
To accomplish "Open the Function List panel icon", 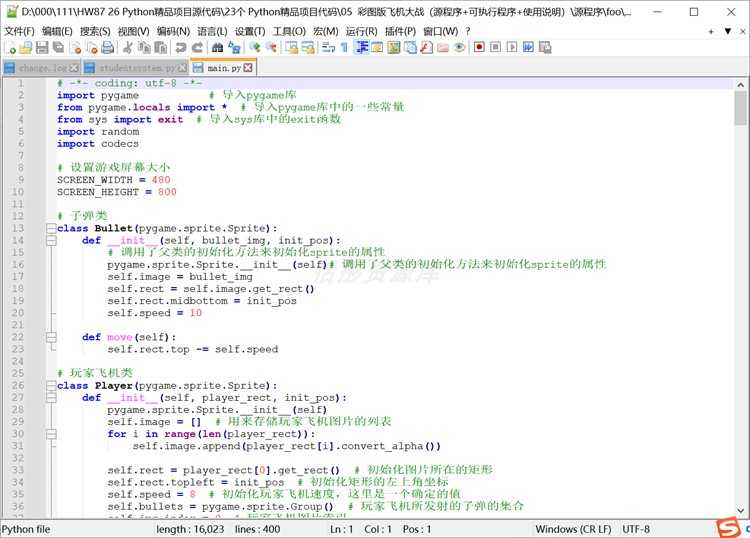I will [426, 47].
